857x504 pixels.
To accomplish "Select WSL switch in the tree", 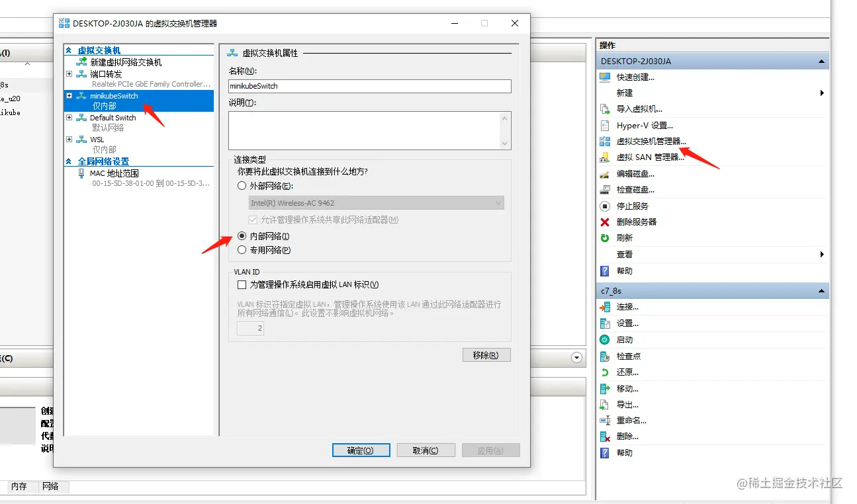I will 97,140.
